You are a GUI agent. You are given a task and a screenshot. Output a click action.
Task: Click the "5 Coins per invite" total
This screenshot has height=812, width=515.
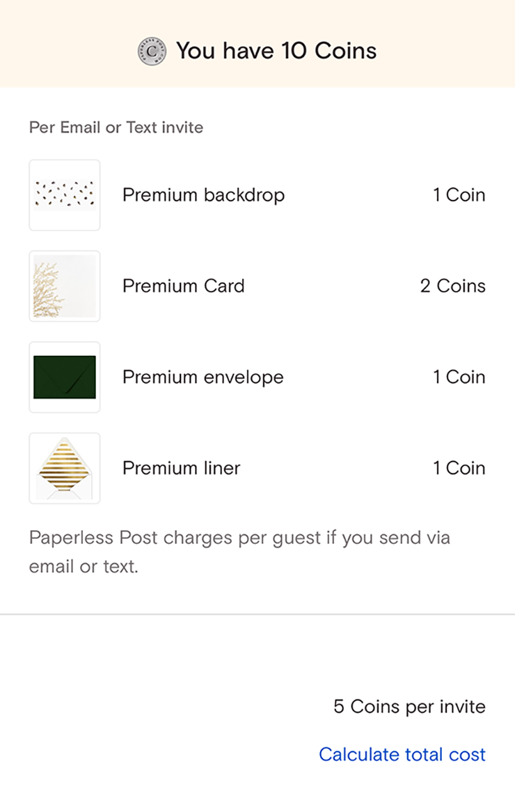[x=409, y=707]
